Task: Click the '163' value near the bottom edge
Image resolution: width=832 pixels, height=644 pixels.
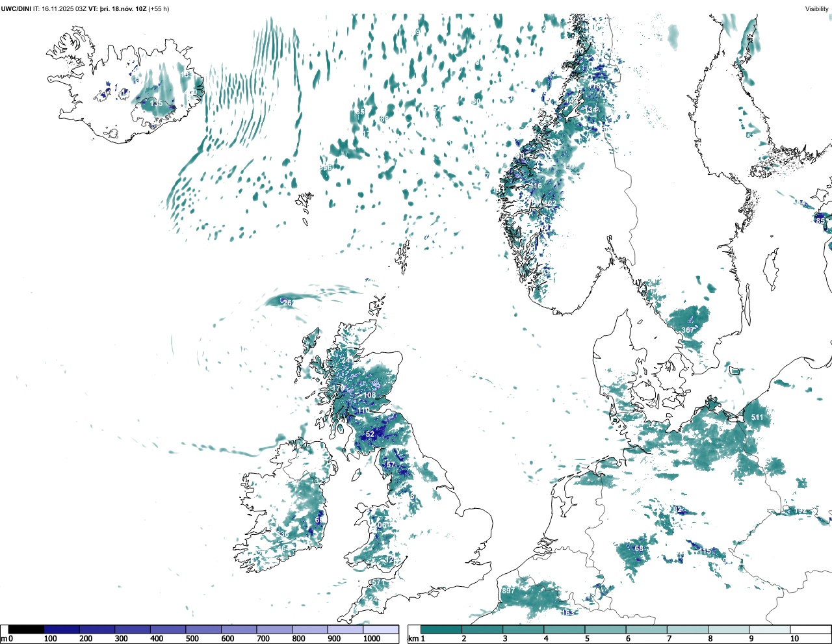Action: [x=567, y=613]
